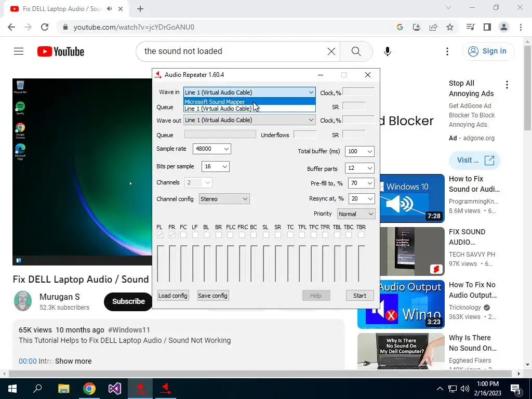
Task: Click Save config button
Action: pos(212,296)
